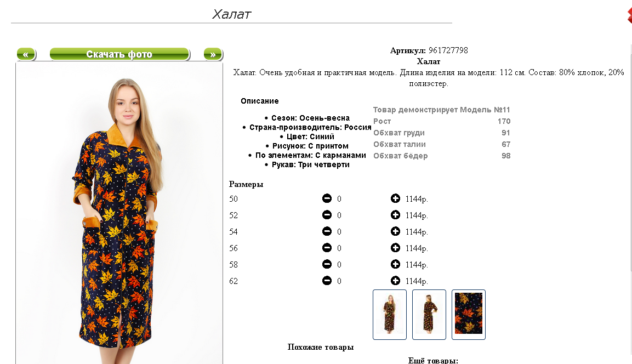
Task: Click plus icon for size 56
Action: pyautogui.click(x=395, y=247)
